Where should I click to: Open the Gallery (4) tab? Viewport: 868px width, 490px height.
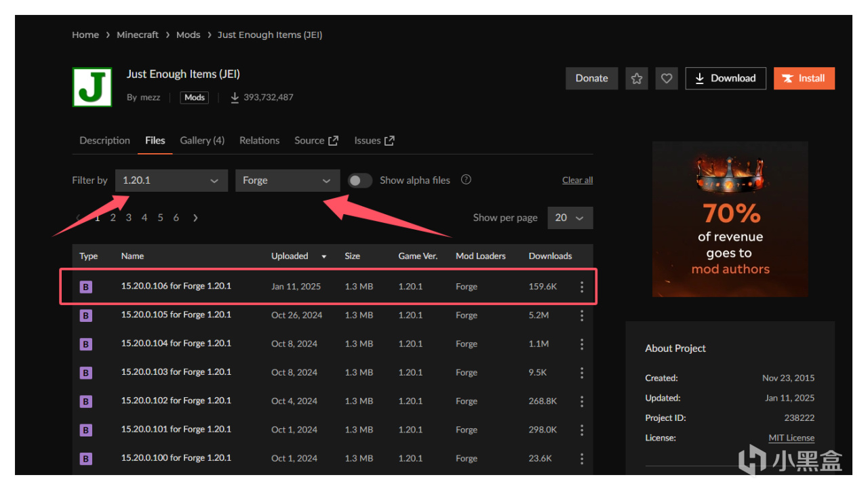click(x=202, y=140)
